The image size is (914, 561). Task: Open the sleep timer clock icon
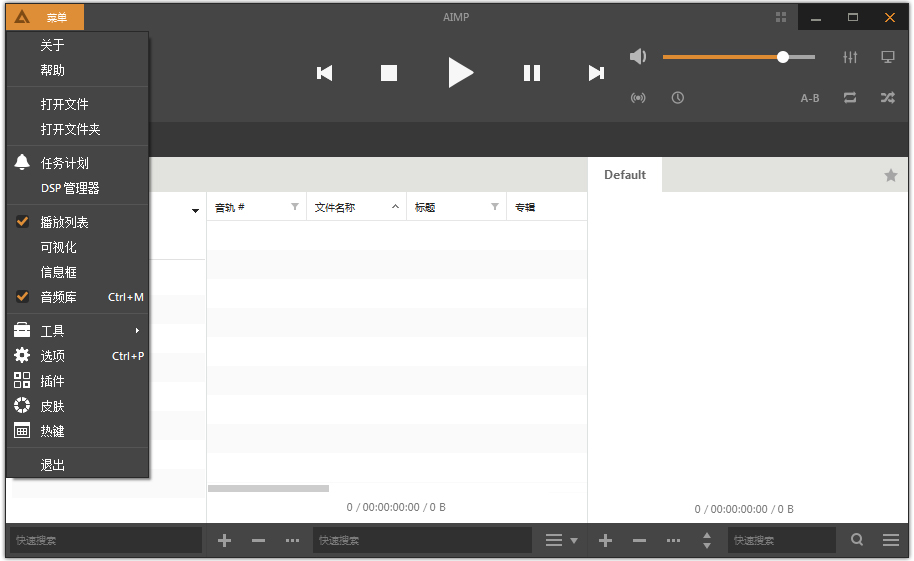(678, 98)
